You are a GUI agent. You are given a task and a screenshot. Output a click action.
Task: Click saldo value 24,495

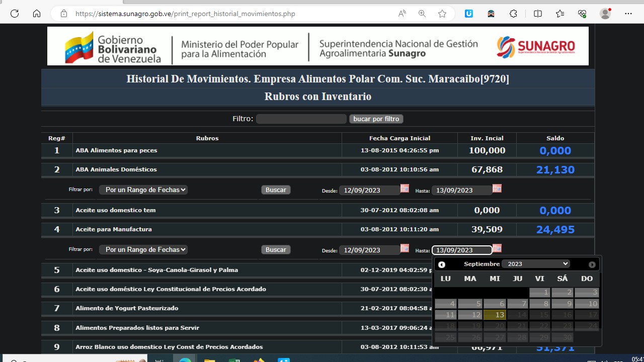pos(555,230)
